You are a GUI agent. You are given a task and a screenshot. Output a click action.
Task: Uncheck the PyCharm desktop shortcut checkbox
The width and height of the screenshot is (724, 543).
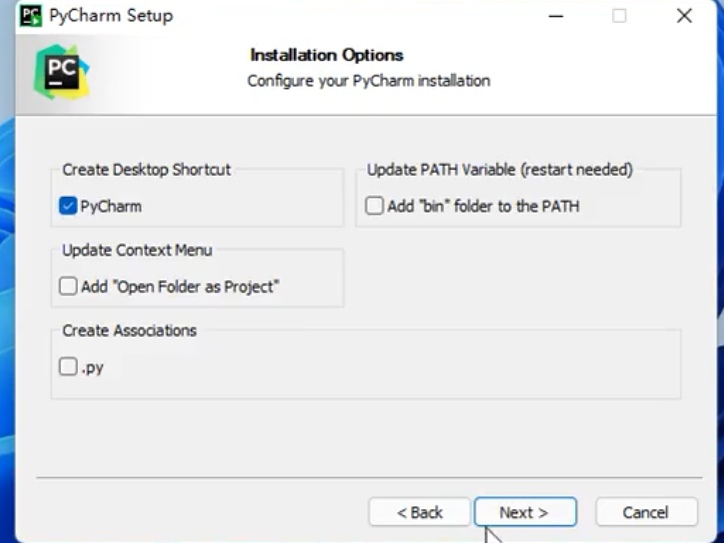click(68, 206)
